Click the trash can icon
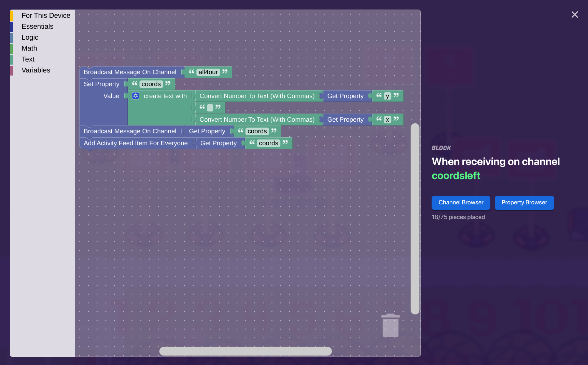Image resolution: width=588 pixels, height=365 pixels. pos(390,326)
